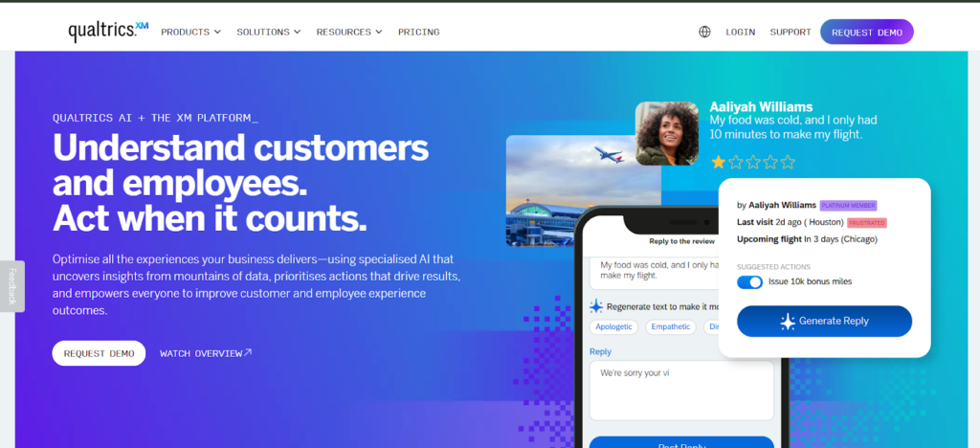Image resolution: width=980 pixels, height=448 pixels.
Task: Open the Feedback side tab
Action: [12, 286]
